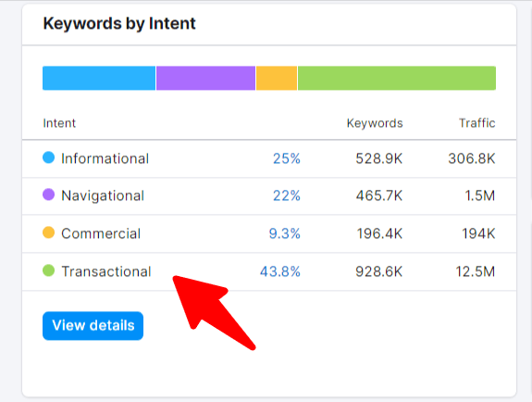
Task: Select the 12.5M traffic value
Action: 475,271
